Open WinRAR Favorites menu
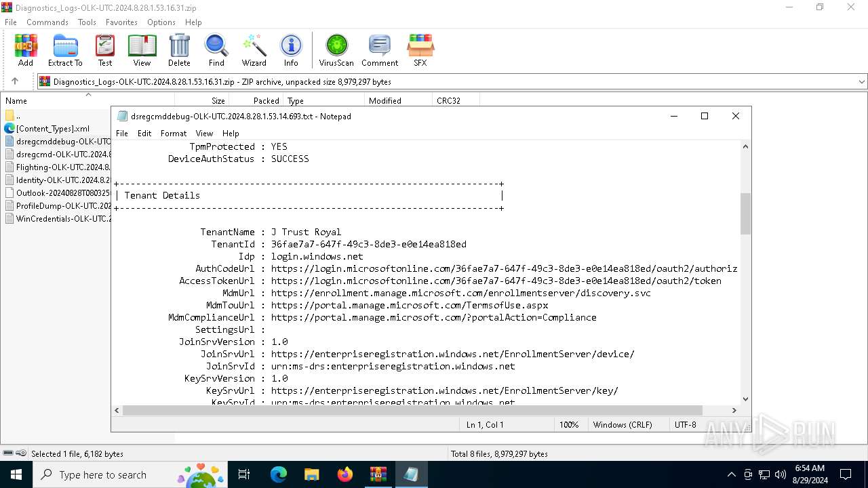 click(x=121, y=22)
